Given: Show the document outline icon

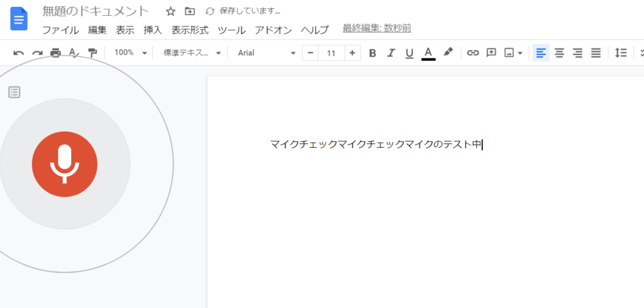Looking at the screenshot, I should coord(14,92).
